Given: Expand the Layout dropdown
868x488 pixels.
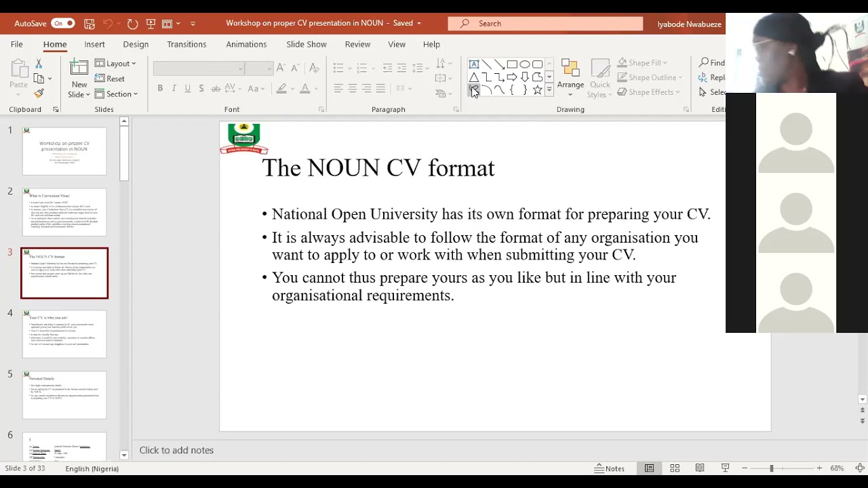Looking at the screenshot, I should tap(115, 63).
